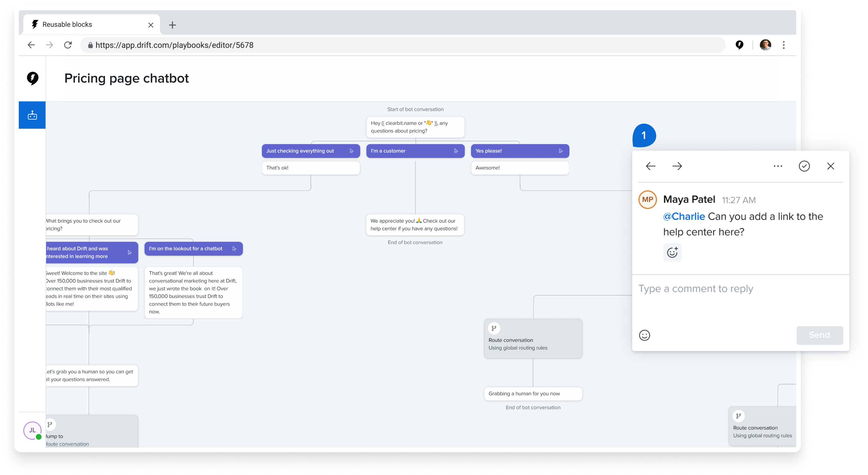Select the 'Reusable blocks' browser tab
This screenshot has height=475, width=868.
[89, 24]
